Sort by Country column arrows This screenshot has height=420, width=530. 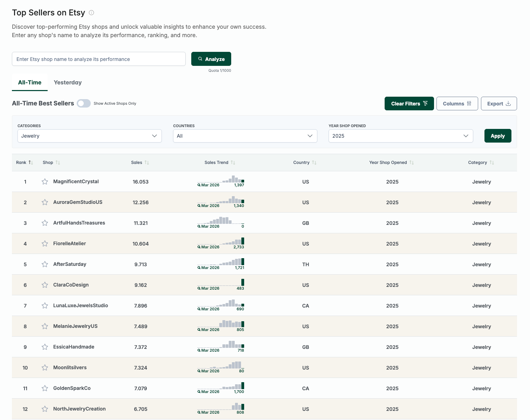coord(314,163)
